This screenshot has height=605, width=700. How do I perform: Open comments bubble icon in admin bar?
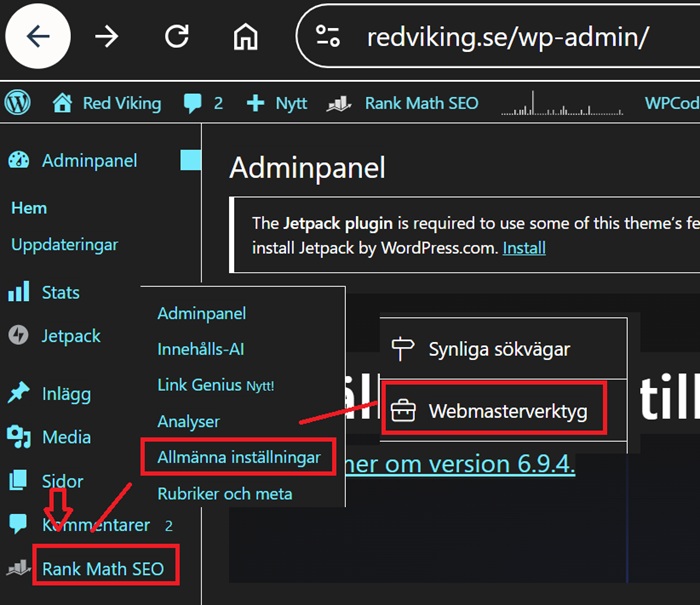pos(193,103)
